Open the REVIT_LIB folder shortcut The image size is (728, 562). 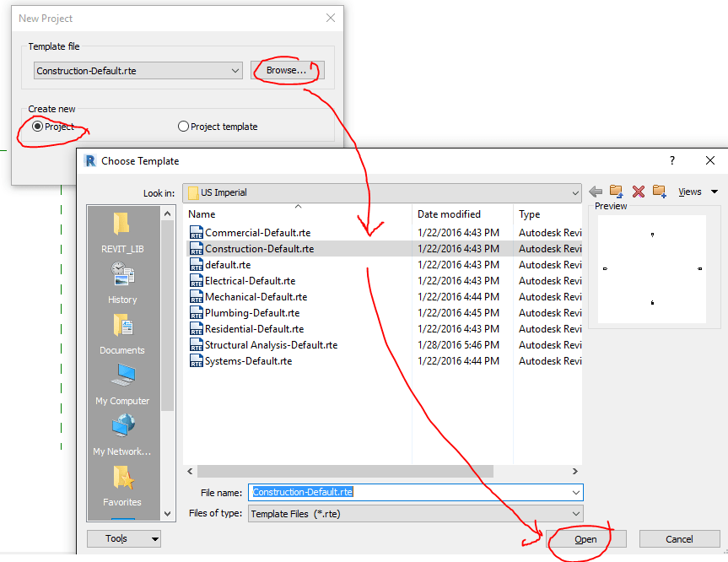click(122, 233)
